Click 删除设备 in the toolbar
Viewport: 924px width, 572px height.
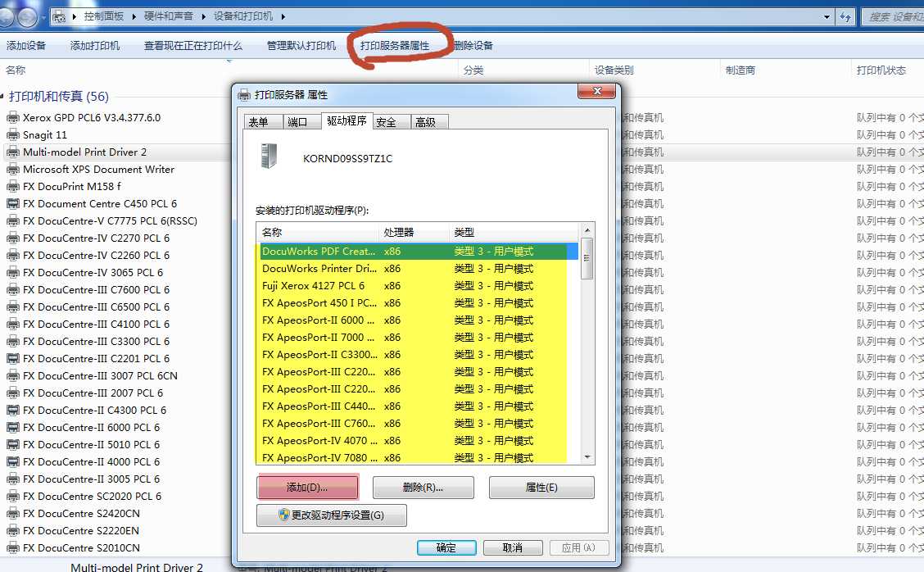[473, 45]
